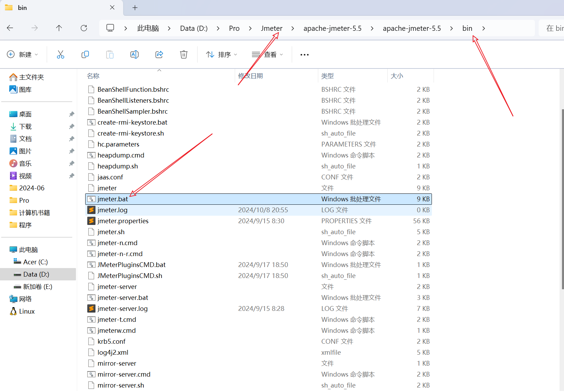The image size is (564, 392).
Task: Open the 新建 (New) dropdown
Action: (23, 54)
